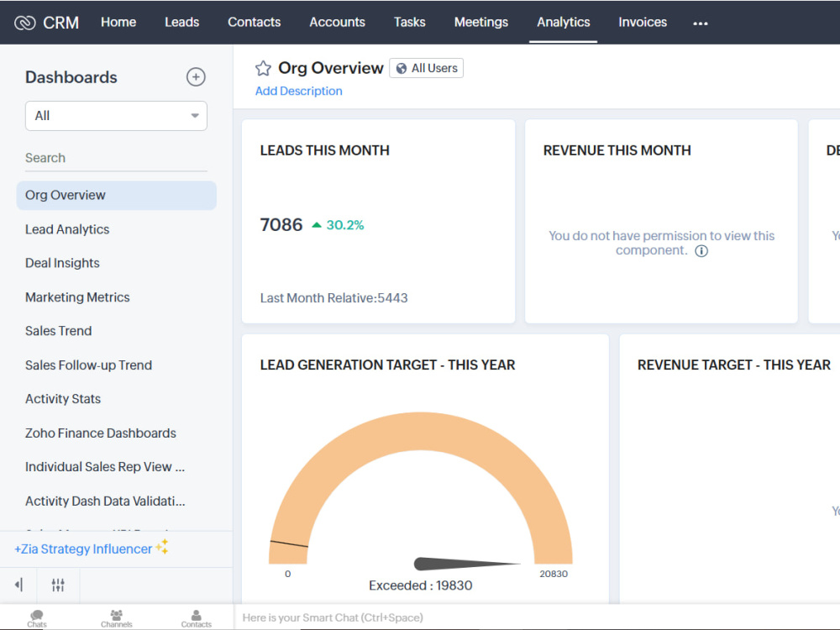Go to the Home tab
Screen dimensions: 840x630
[x=118, y=22]
